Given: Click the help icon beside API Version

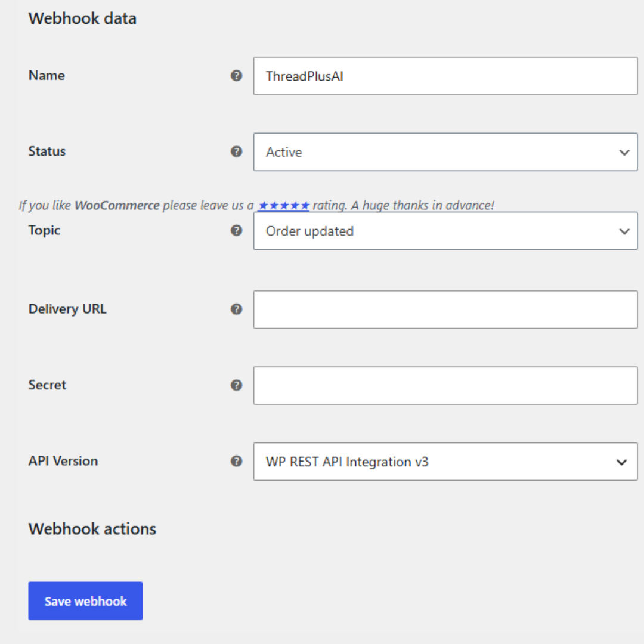Looking at the screenshot, I should tap(236, 461).
